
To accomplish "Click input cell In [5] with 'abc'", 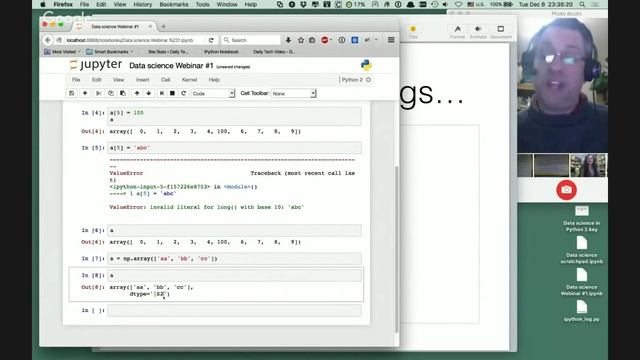I will [x=234, y=148].
